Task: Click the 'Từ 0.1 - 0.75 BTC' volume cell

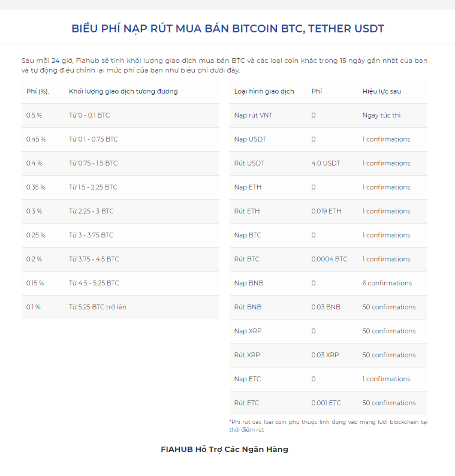Action: (x=93, y=139)
